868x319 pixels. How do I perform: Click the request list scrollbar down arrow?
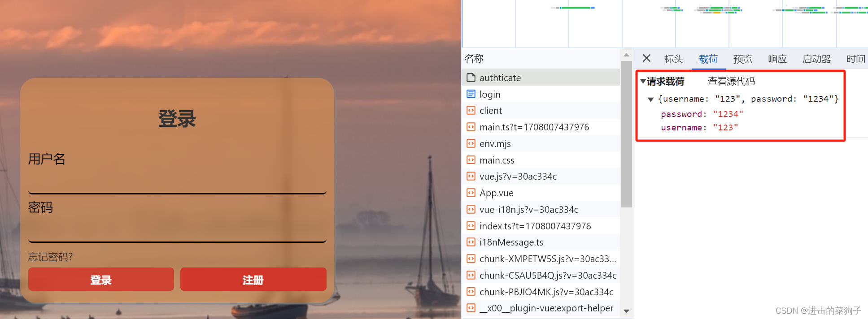click(x=626, y=311)
